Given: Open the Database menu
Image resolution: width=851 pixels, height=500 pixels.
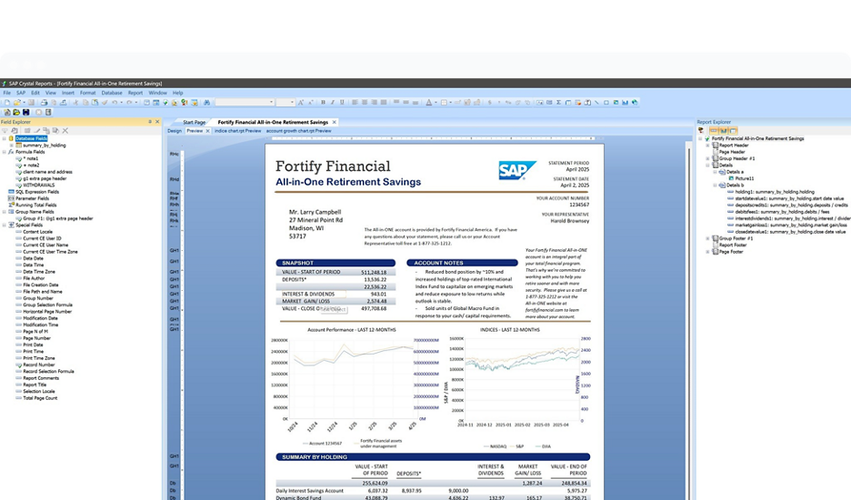Looking at the screenshot, I should click(x=112, y=93).
